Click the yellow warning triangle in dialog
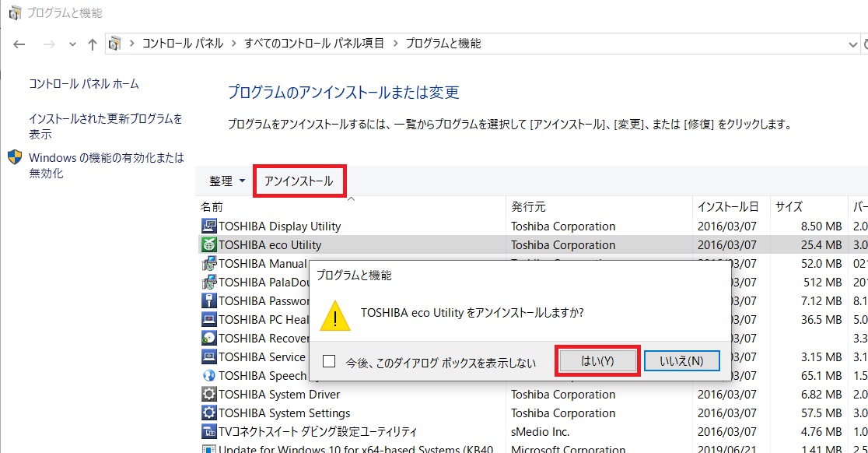Image resolution: width=868 pixels, height=453 pixels. (x=335, y=316)
